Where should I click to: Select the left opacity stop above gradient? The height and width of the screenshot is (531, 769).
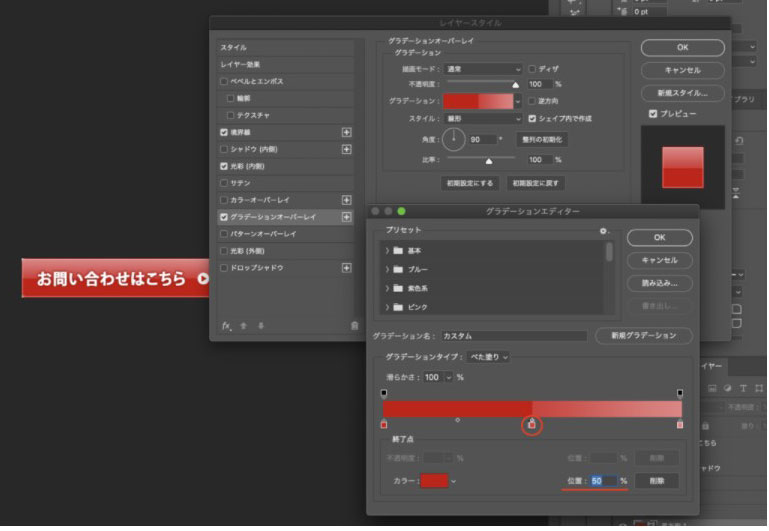click(x=384, y=393)
